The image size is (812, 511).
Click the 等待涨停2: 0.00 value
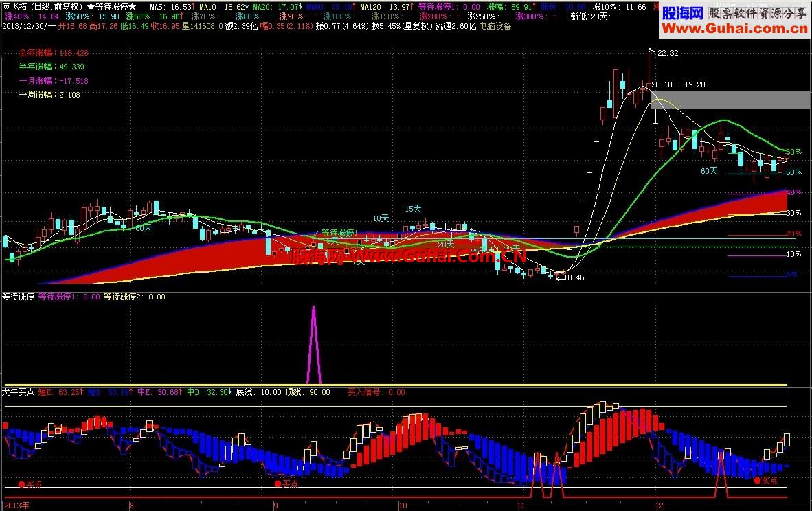(x=134, y=297)
